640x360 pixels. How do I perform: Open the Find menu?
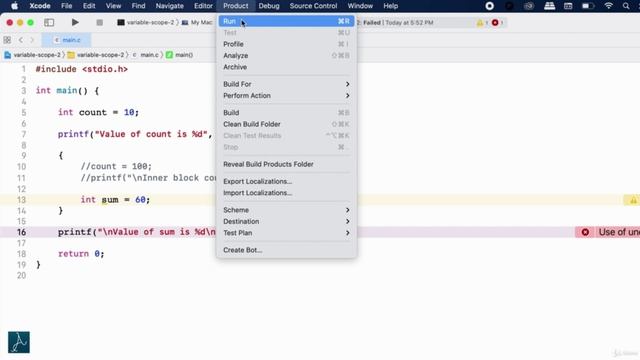click(x=138, y=6)
